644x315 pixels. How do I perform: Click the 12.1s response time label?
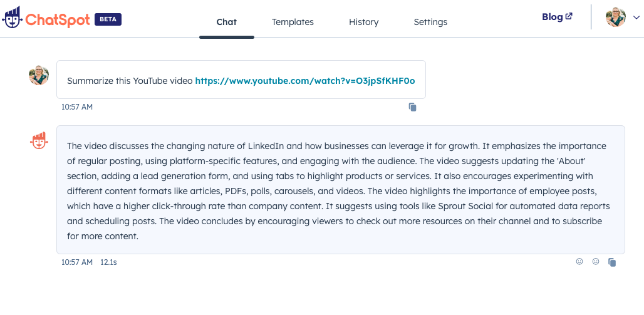(x=108, y=262)
